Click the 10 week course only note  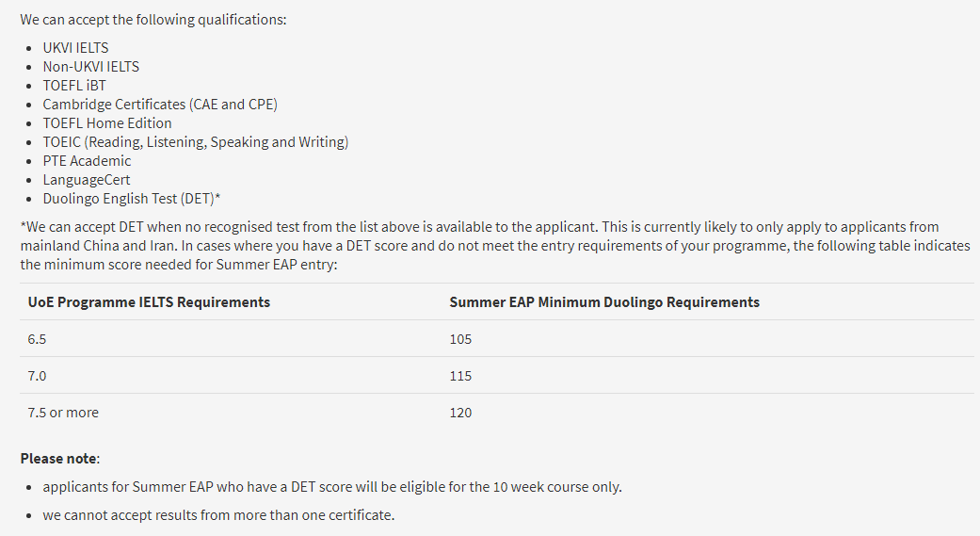pos(332,487)
